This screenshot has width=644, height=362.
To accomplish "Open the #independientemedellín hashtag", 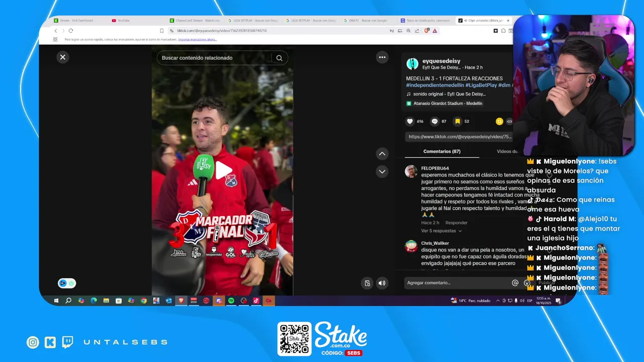I will (x=435, y=85).
